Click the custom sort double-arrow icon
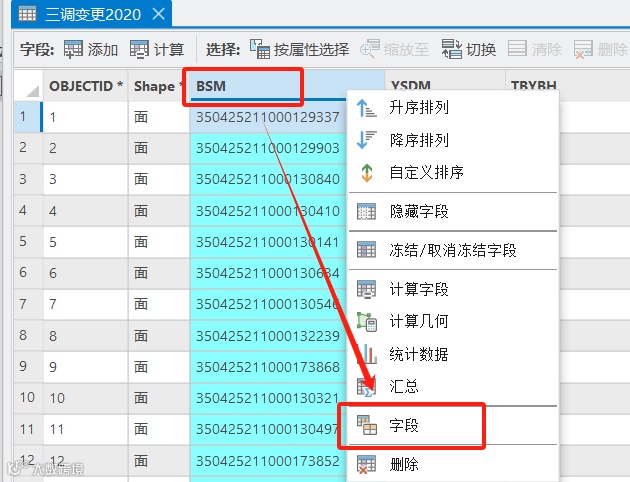This screenshot has height=482, width=630. click(367, 173)
